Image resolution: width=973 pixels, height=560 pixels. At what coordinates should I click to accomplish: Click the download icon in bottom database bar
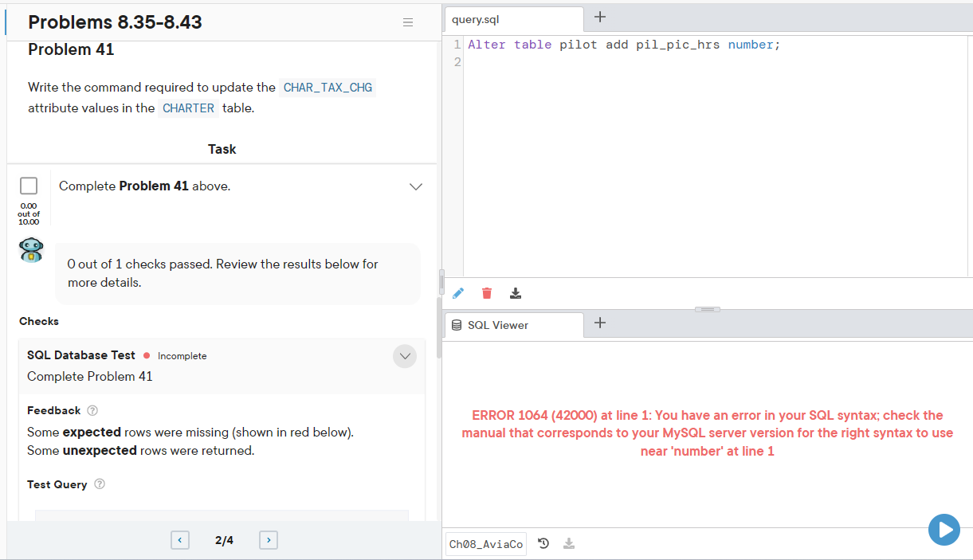pos(569,543)
